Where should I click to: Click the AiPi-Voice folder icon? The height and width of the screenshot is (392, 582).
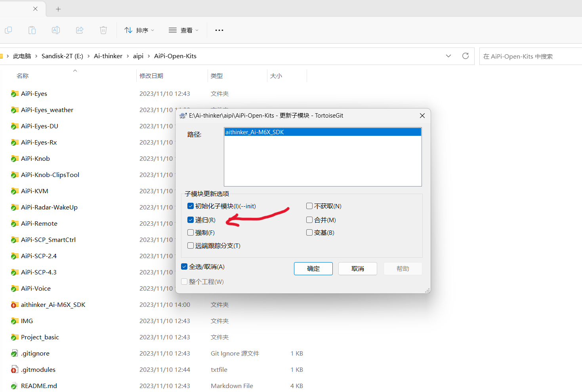pyautogui.click(x=15, y=289)
